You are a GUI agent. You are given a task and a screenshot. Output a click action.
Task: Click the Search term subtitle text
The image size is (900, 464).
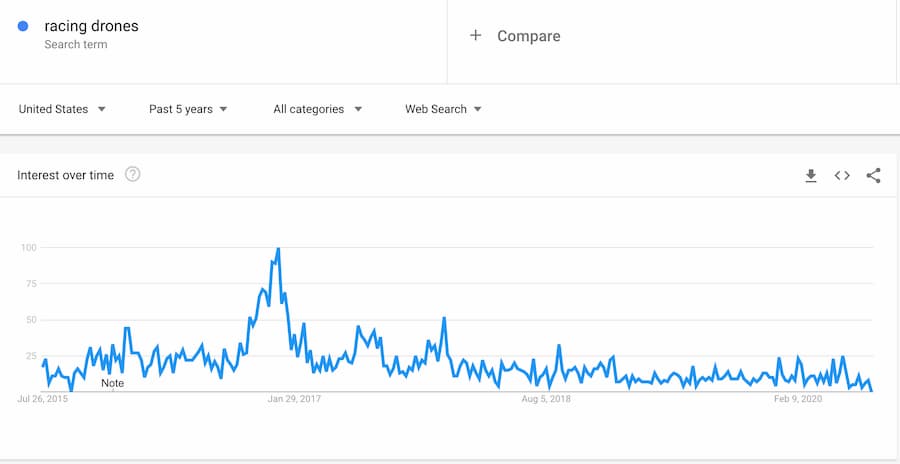[x=76, y=45]
